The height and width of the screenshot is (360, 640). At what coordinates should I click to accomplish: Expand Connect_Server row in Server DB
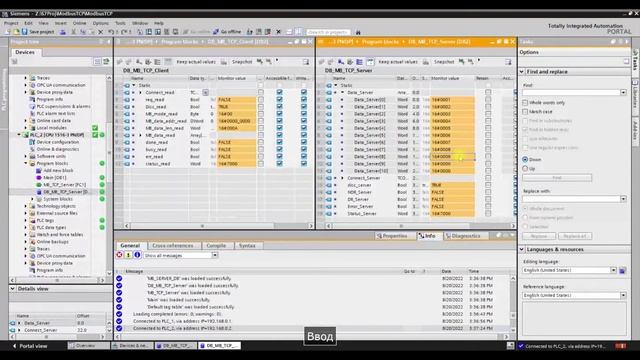[x=342, y=178]
